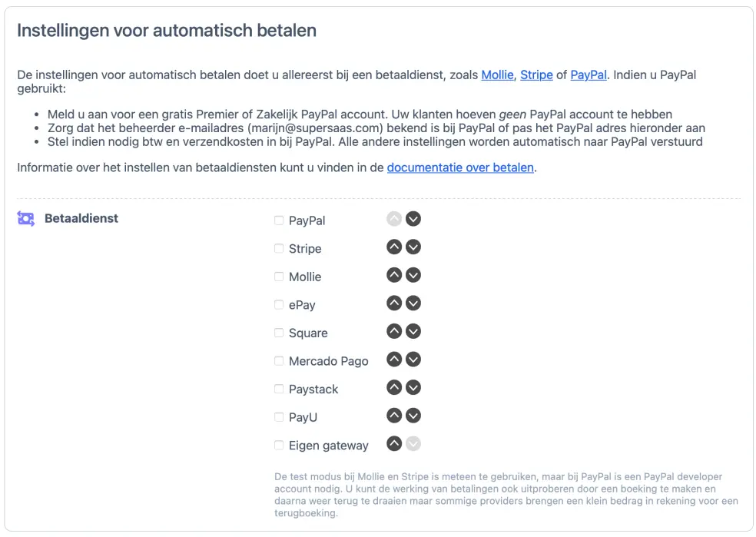The image size is (756, 537).
Task: Open the PayPal website link
Action: (587, 75)
